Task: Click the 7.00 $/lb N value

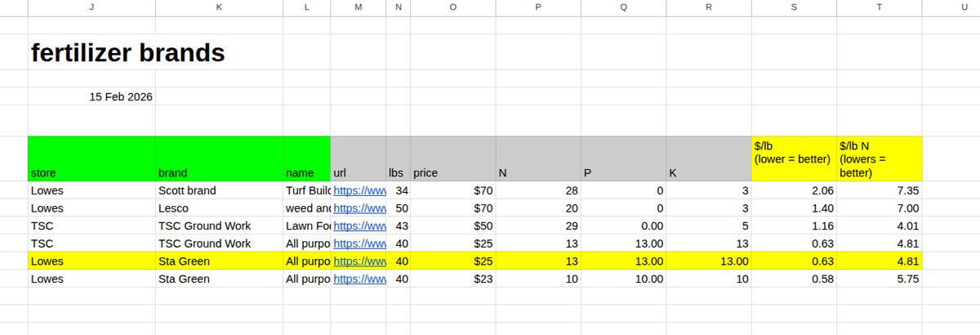Action: point(880,208)
